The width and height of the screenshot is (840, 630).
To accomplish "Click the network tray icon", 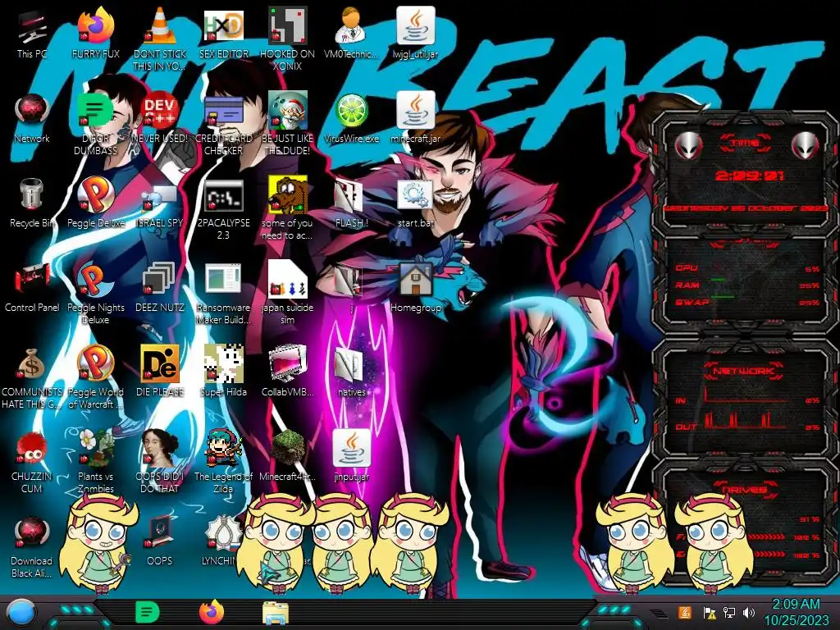I will 729,612.
